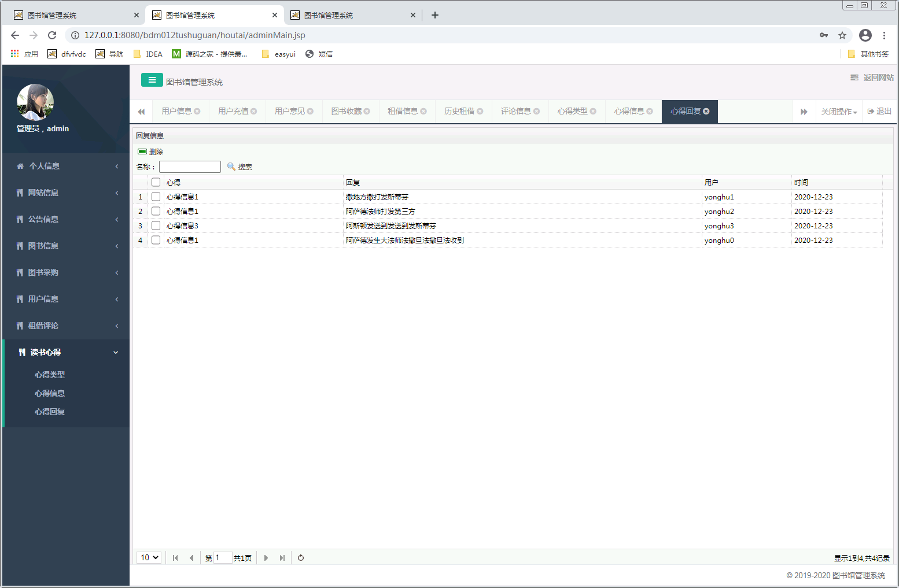The height and width of the screenshot is (588, 899).
Task: Sort by the 时间 column header
Action: click(837, 182)
